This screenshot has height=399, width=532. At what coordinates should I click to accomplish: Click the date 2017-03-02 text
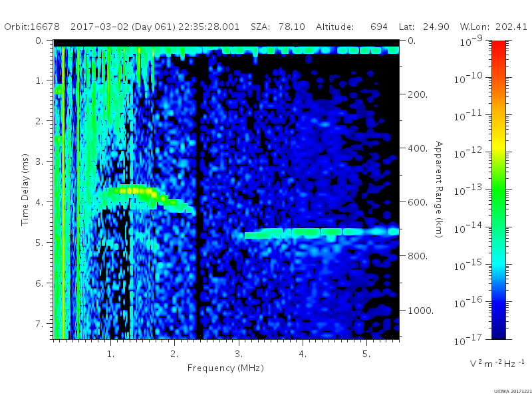(99, 27)
